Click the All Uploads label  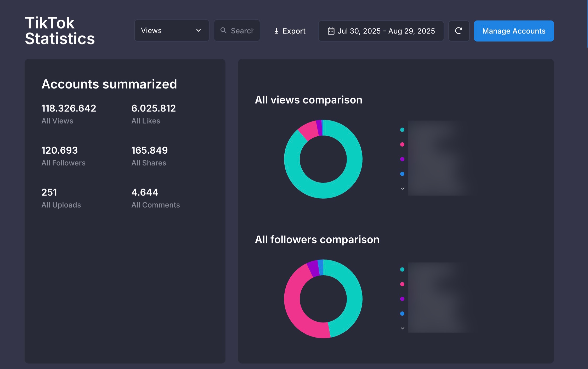click(61, 205)
